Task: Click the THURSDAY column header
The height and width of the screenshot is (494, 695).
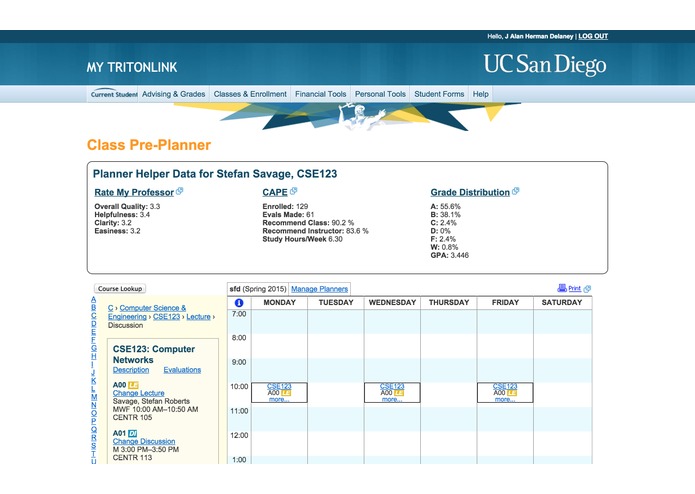Action: (x=449, y=303)
